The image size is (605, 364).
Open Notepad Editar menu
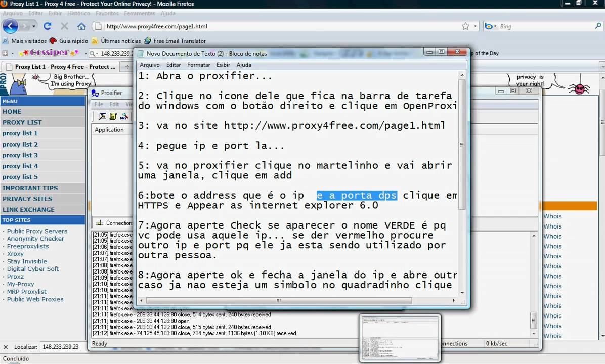(x=173, y=65)
